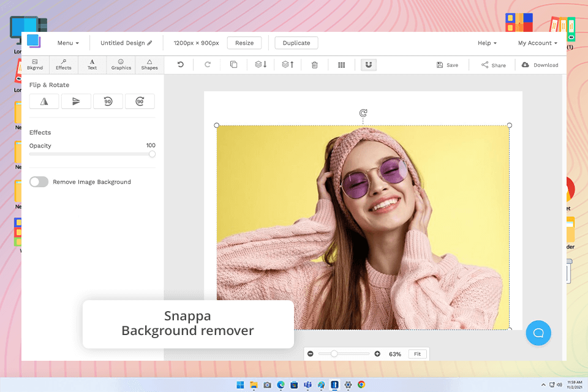Open the My Account dropdown
The width and height of the screenshot is (588, 392).
click(x=537, y=43)
